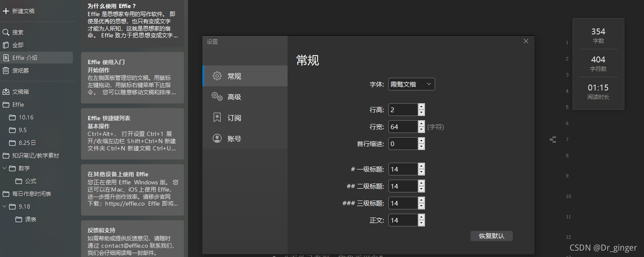Increase 首行缩进 with up arrow

pos(422,141)
